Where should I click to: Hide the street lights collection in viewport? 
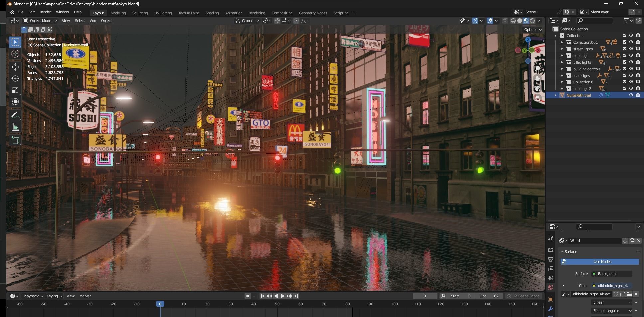click(631, 49)
